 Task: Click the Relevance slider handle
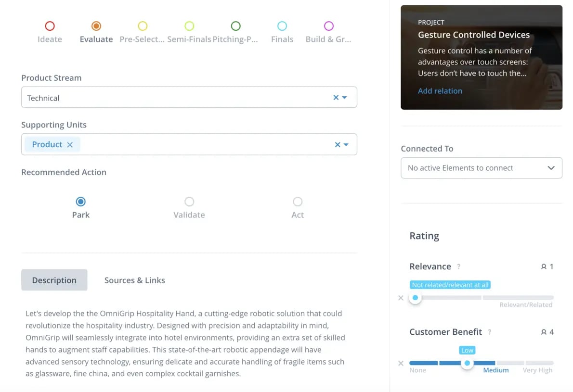(415, 298)
